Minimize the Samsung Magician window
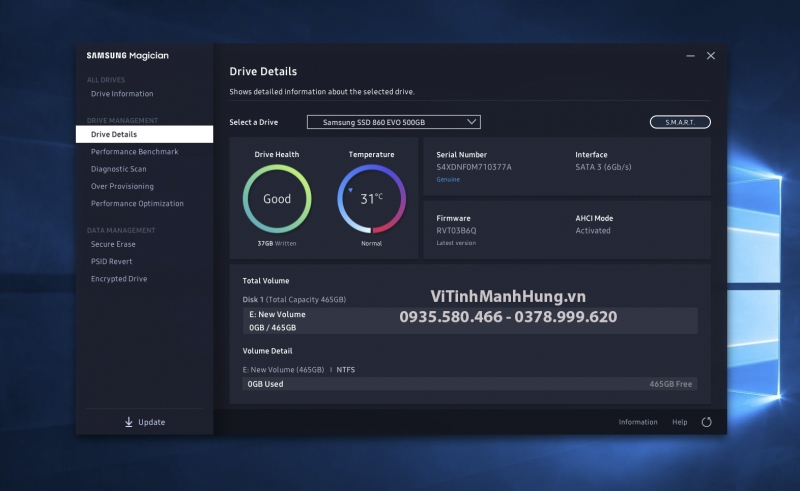This screenshot has width=800, height=491. 690,56
